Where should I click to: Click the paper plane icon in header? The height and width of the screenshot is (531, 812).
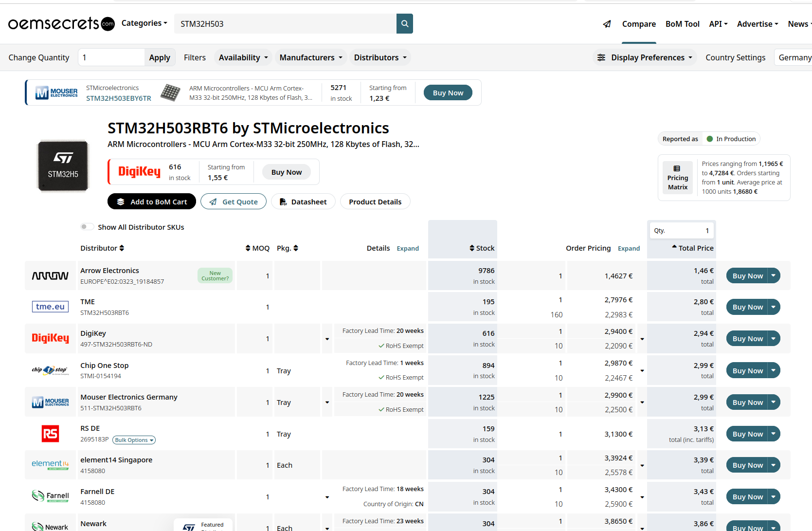pos(607,24)
